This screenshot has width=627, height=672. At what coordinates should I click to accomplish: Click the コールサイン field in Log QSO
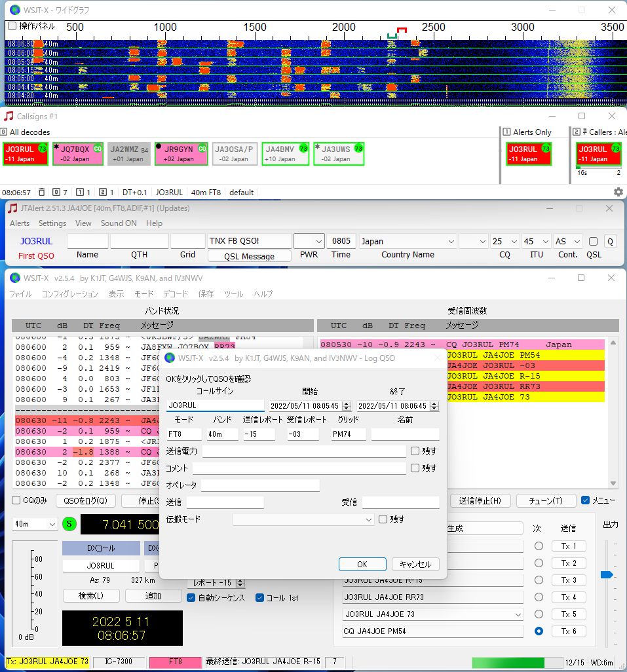click(215, 405)
